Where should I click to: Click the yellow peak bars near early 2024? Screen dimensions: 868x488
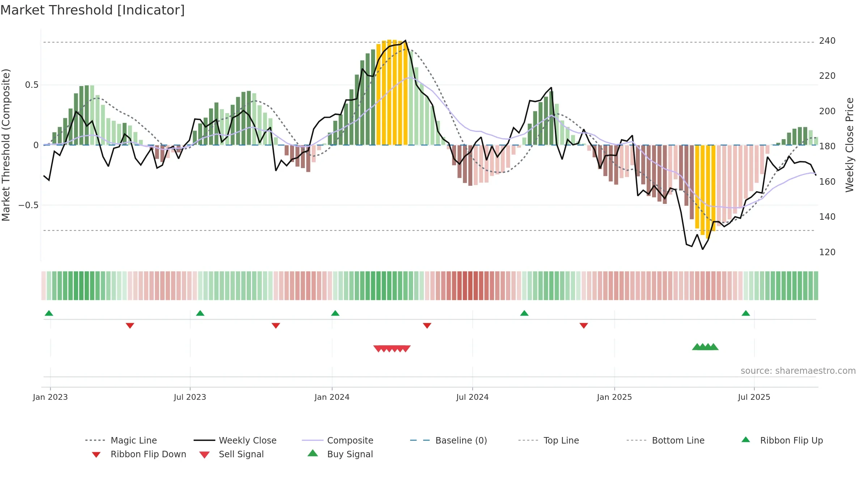392,93
